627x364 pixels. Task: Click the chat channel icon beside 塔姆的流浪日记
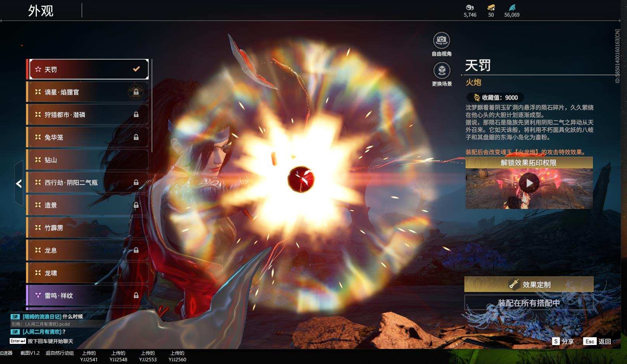pyautogui.click(x=15, y=317)
